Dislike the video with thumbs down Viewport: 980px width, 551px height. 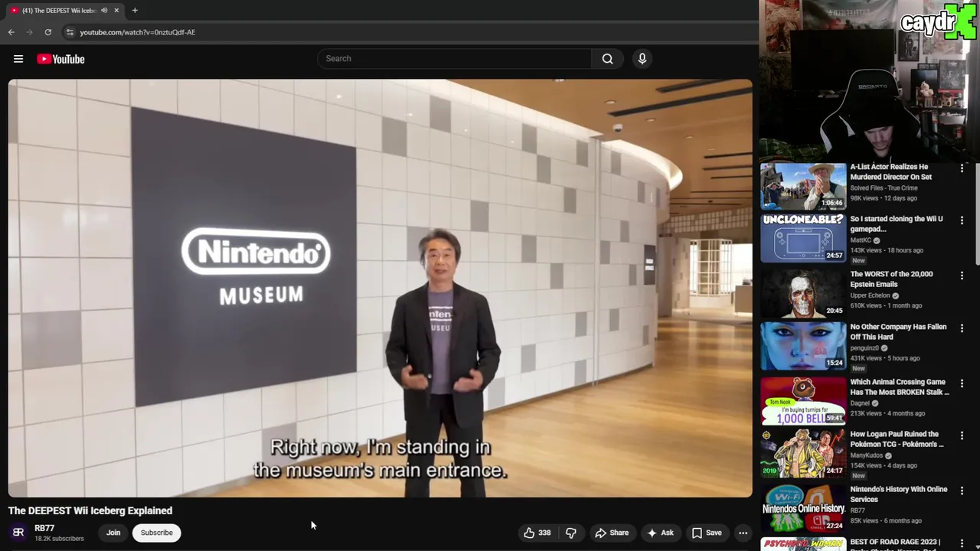[571, 533]
